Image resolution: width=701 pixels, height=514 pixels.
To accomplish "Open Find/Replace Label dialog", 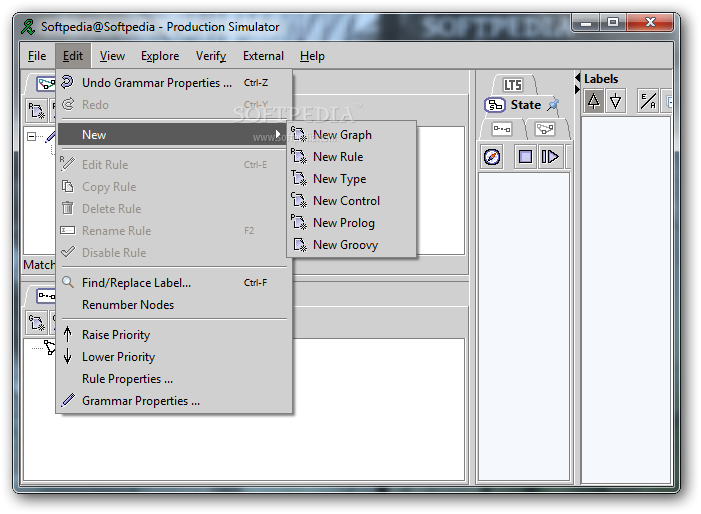I will pyautogui.click(x=174, y=282).
